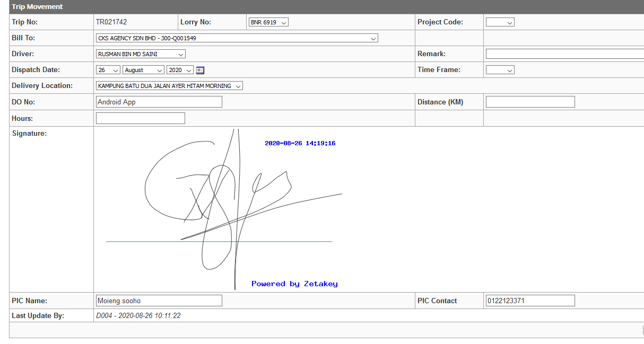Screen dimensions: 644x344
Task: Click the Last Update By value text
Action: coord(138,316)
